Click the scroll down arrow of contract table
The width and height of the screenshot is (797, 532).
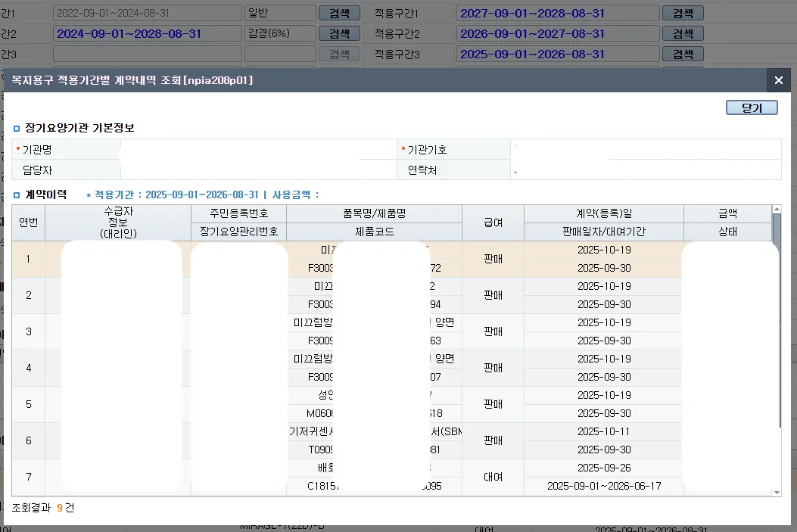[776, 492]
